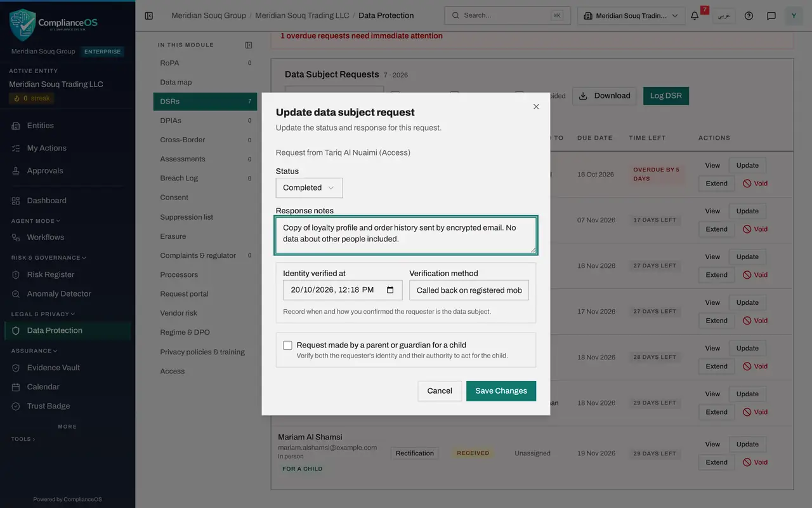The height and width of the screenshot is (508, 812).
Task: Collapse the Legal & Privacy section
Action: coord(43,314)
